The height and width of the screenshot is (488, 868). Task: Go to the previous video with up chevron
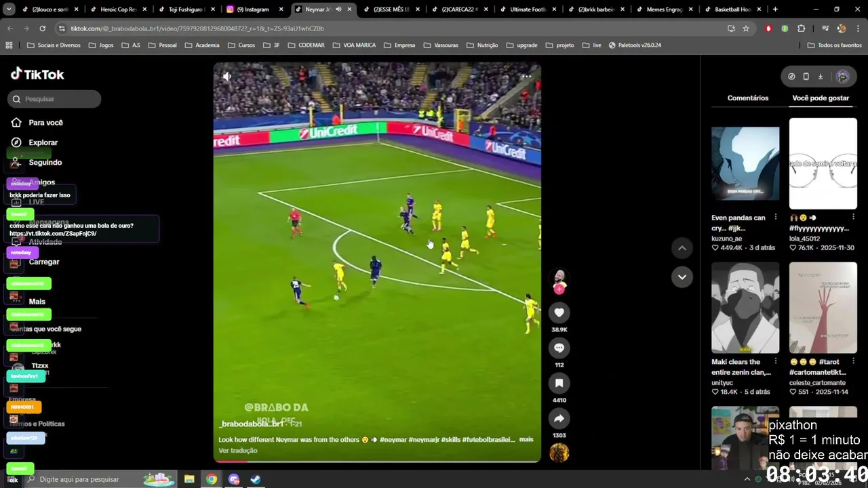(x=682, y=248)
